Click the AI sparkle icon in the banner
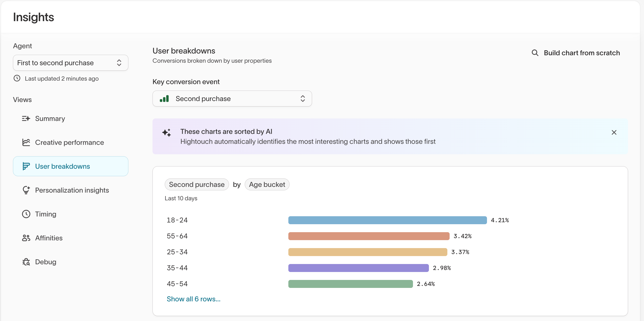 point(166,133)
